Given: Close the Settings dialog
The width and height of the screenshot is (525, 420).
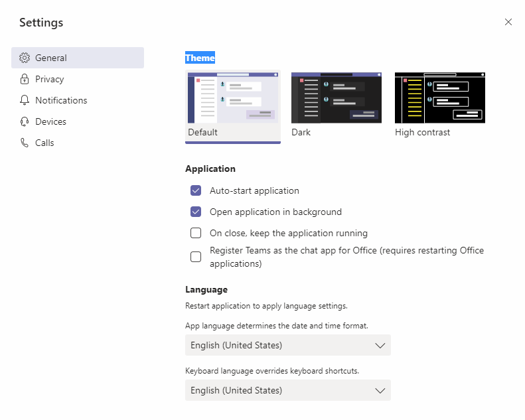Looking at the screenshot, I should [508, 22].
